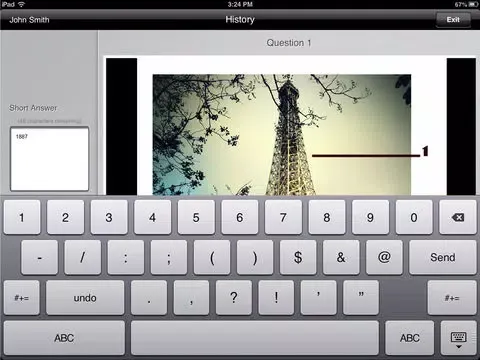
Task: Tap the number 6 key
Action: click(x=240, y=217)
